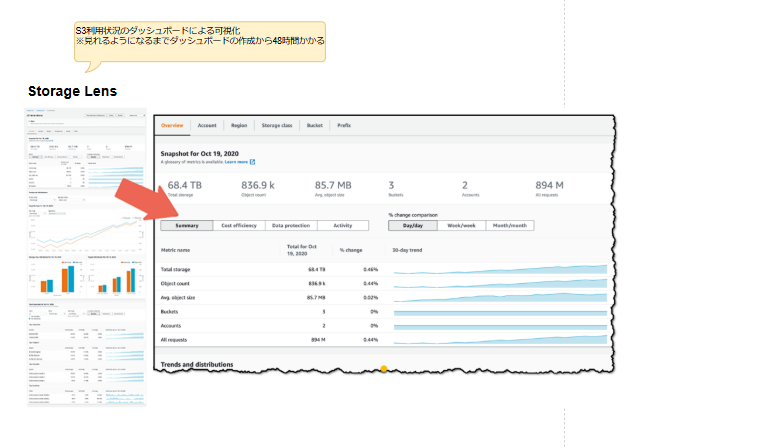Click the 85.7 MB average object size figure
Screen dimensions: 763x448
(333, 185)
